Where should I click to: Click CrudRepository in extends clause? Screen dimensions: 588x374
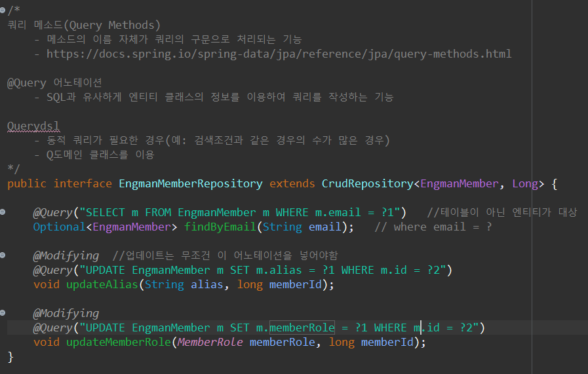pyautogui.click(x=368, y=183)
